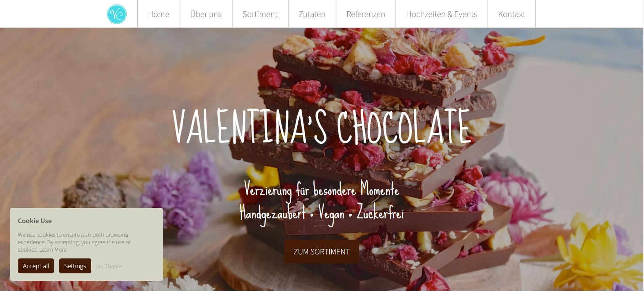Select Zutaten in the navigation bar
The height and width of the screenshot is (291, 644).
click(312, 14)
